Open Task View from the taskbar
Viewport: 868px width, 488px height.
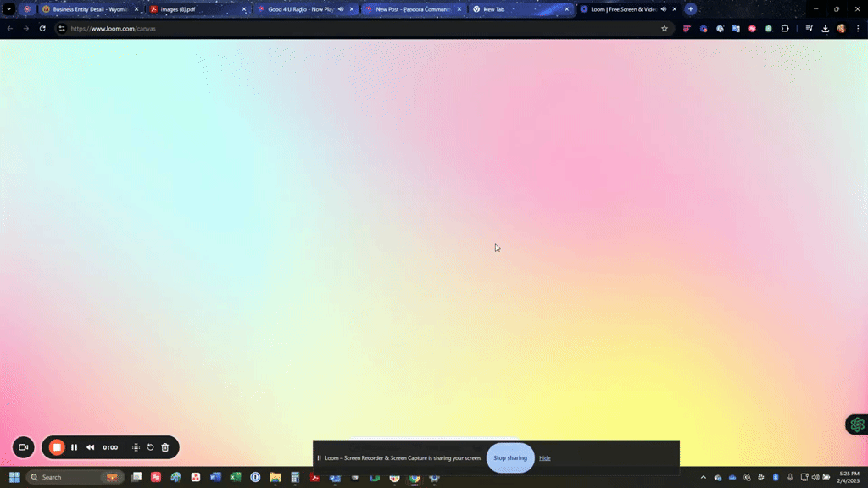click(x=136, y=477)
